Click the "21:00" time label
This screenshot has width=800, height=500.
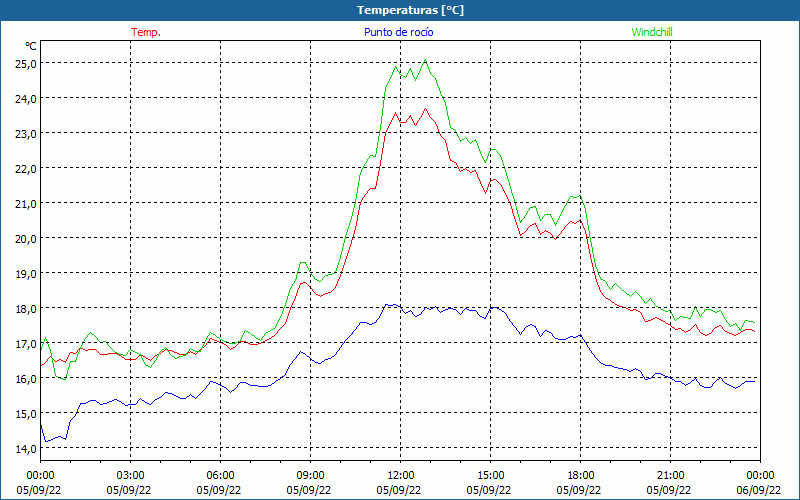[x=670, y=476]
